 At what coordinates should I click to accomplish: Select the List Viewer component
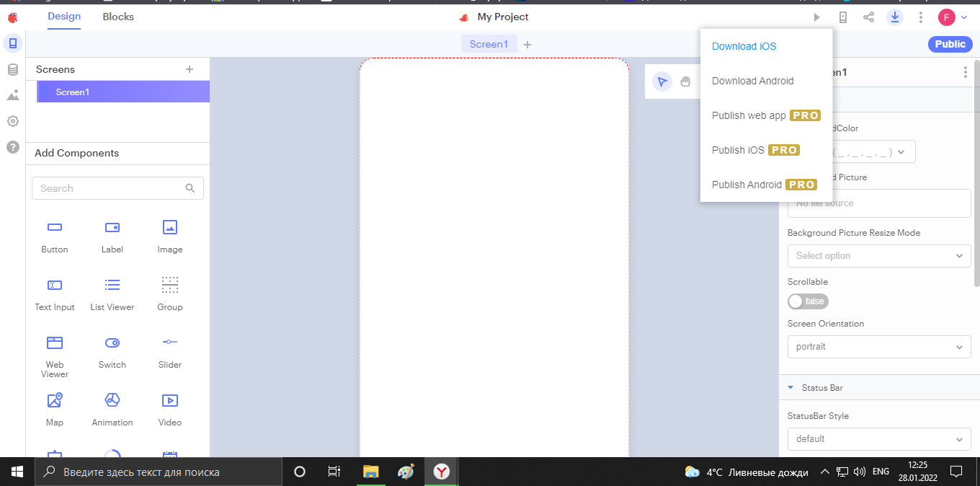(112, 294)
